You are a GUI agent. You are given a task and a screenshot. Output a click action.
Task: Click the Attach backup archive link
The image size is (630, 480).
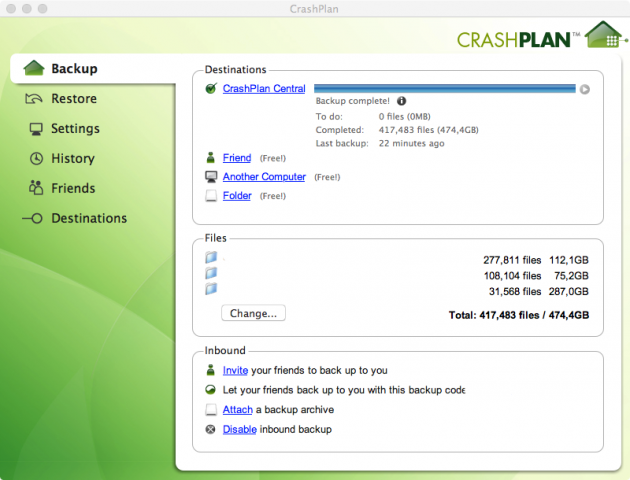click(x=238, y=410)
